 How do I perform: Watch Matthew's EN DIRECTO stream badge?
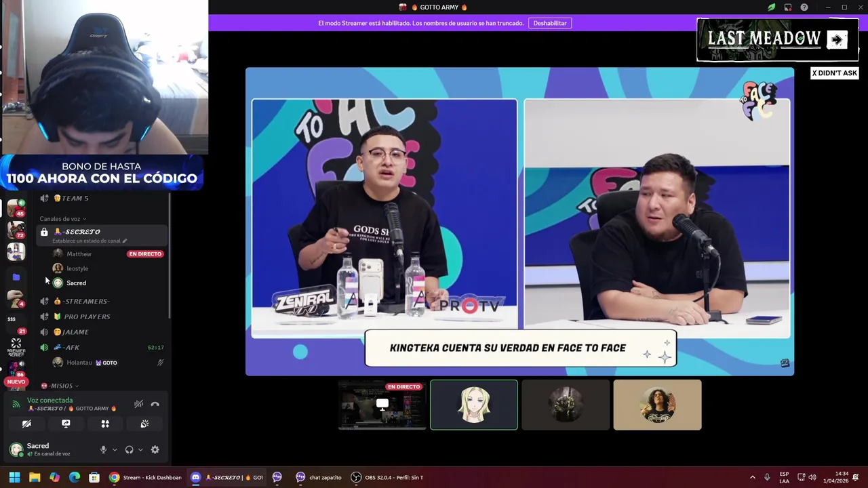(x=145, y=253)
